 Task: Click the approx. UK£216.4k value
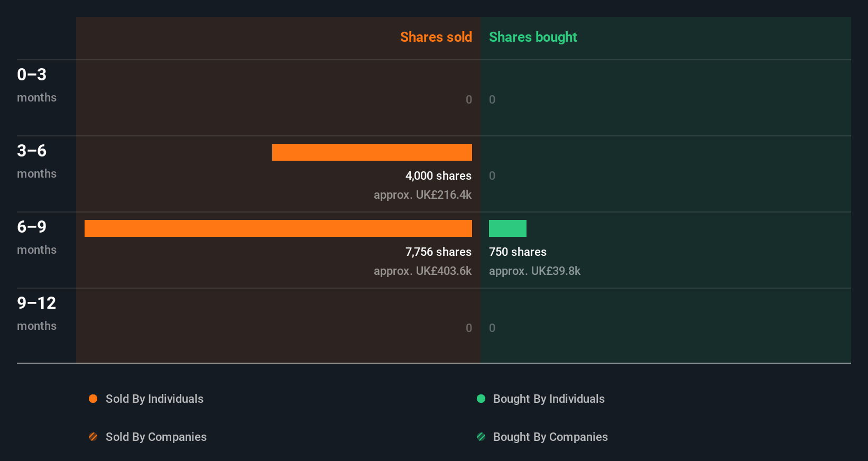pyautogui.click(x=422, y=195)
